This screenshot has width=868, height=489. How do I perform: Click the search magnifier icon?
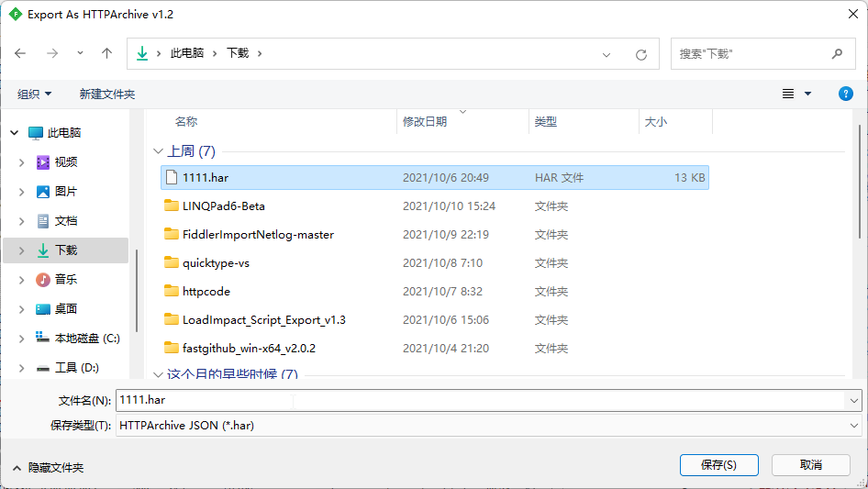coord(837,54)
